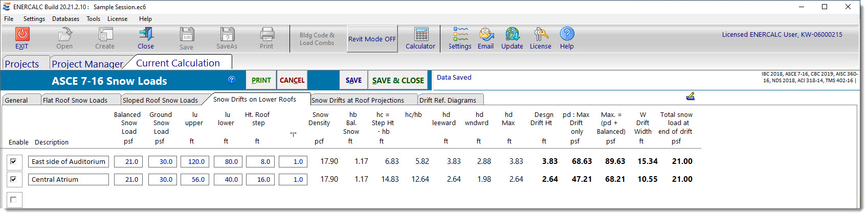Open the License keys icon
868x216 pixels.
[540, 35]
